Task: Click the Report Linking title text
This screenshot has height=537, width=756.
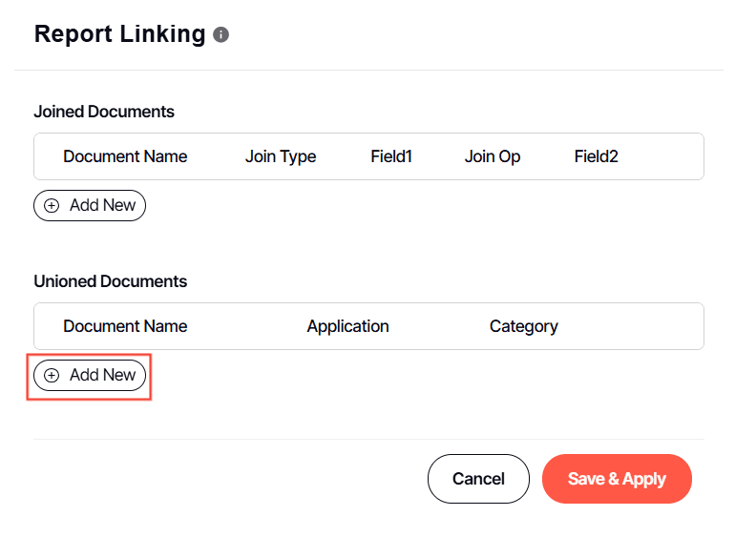Action: [119, 34]
